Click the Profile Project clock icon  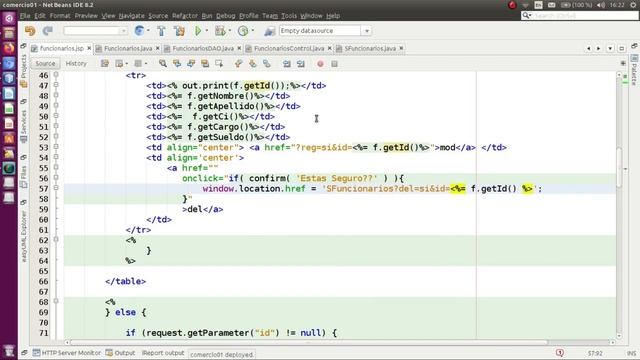[x=243, y=31]
